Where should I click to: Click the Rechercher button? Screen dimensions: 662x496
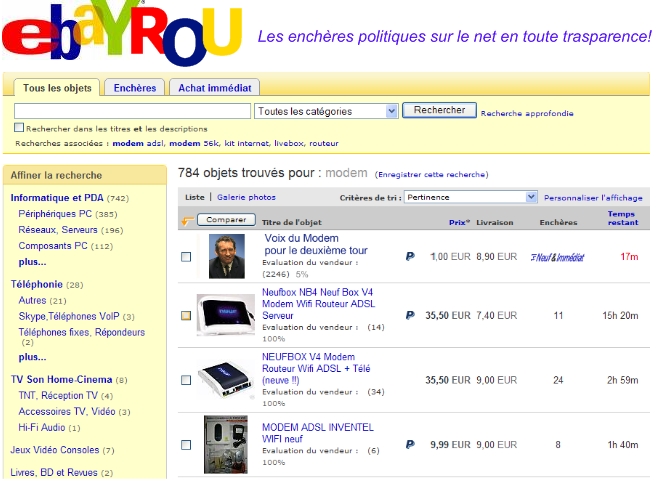(439, 110)
